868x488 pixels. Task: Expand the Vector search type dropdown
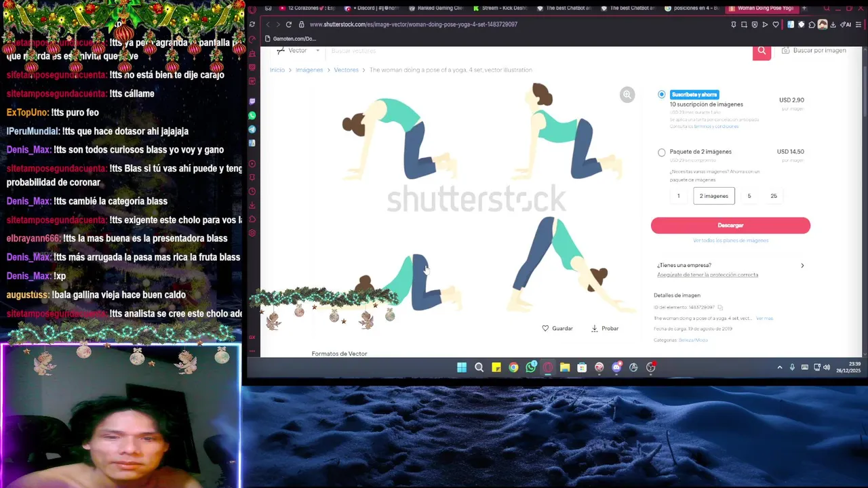coord(298,51)
